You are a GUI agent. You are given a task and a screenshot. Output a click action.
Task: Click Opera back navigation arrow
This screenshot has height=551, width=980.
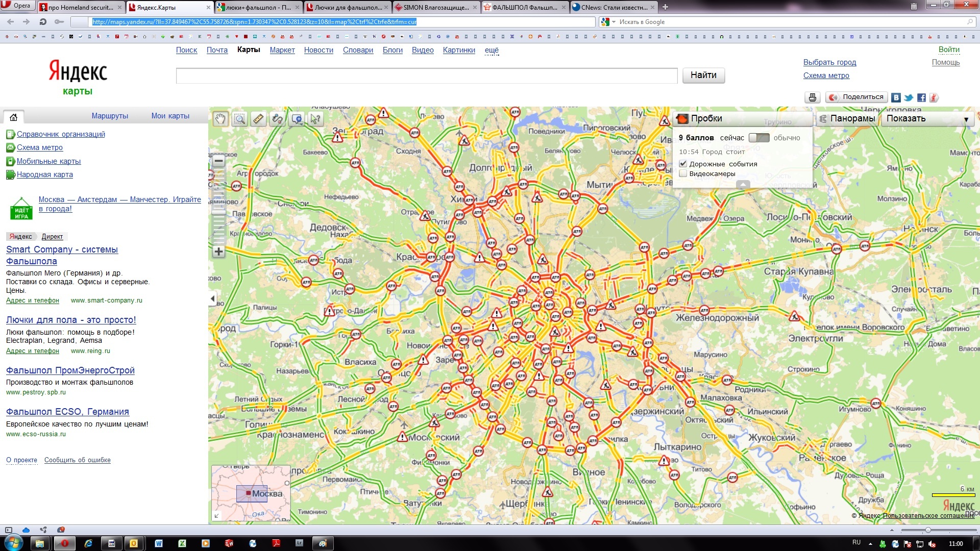(11, 22)
